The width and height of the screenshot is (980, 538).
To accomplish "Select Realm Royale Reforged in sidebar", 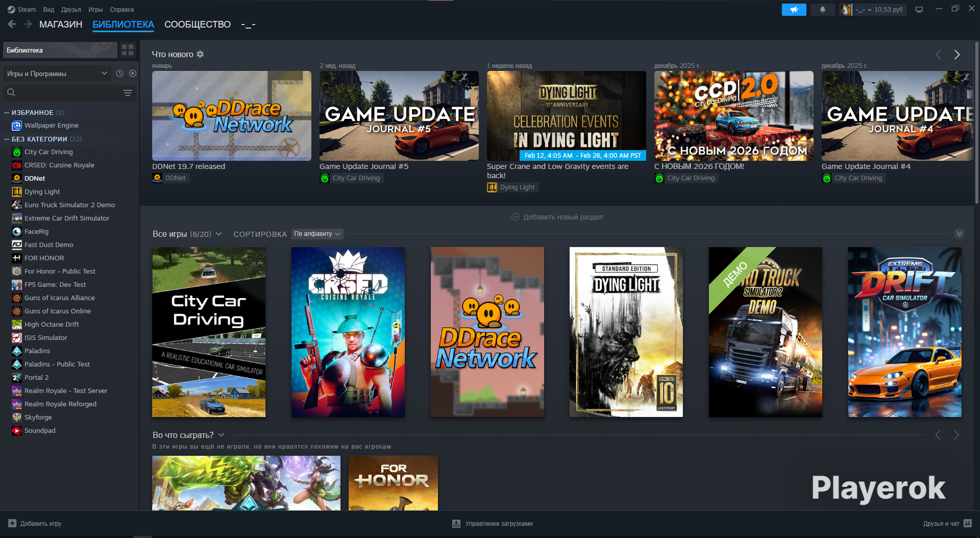I will [x=60, y=404].
